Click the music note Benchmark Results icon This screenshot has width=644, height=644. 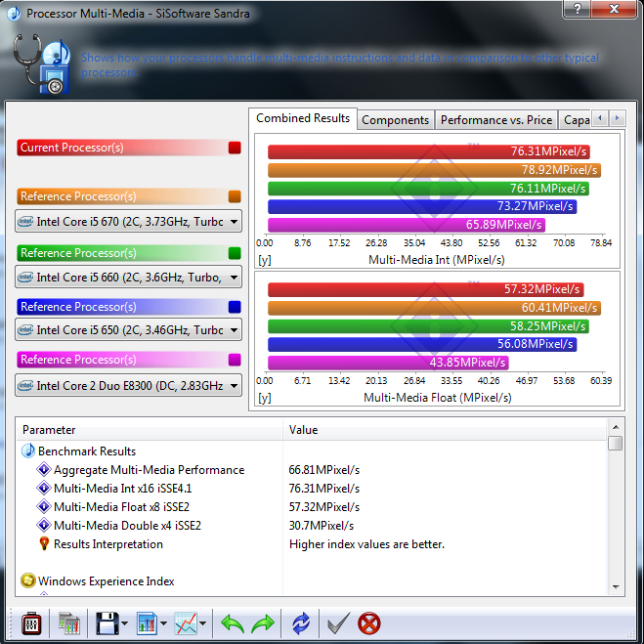(28, 451)
